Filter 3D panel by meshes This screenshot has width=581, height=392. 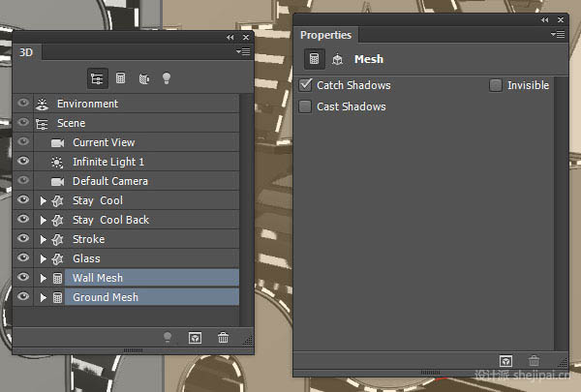(120, 78)
